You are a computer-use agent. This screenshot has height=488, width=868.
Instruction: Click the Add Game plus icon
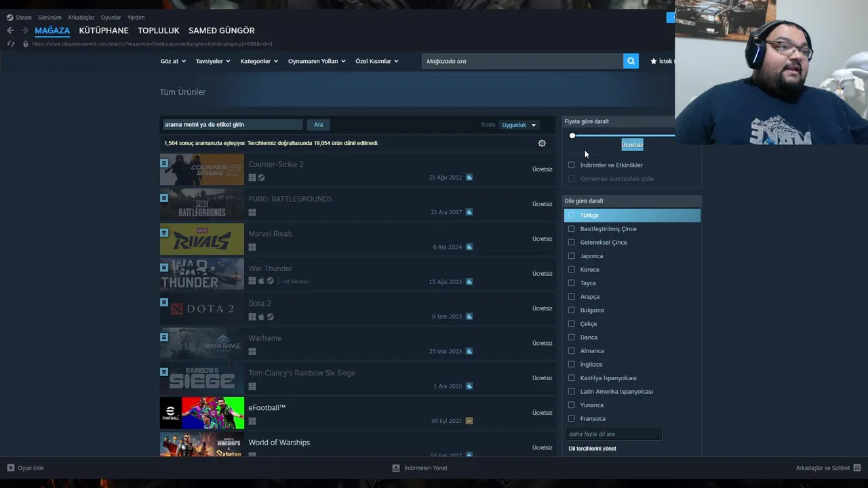[x=11, y=468]
